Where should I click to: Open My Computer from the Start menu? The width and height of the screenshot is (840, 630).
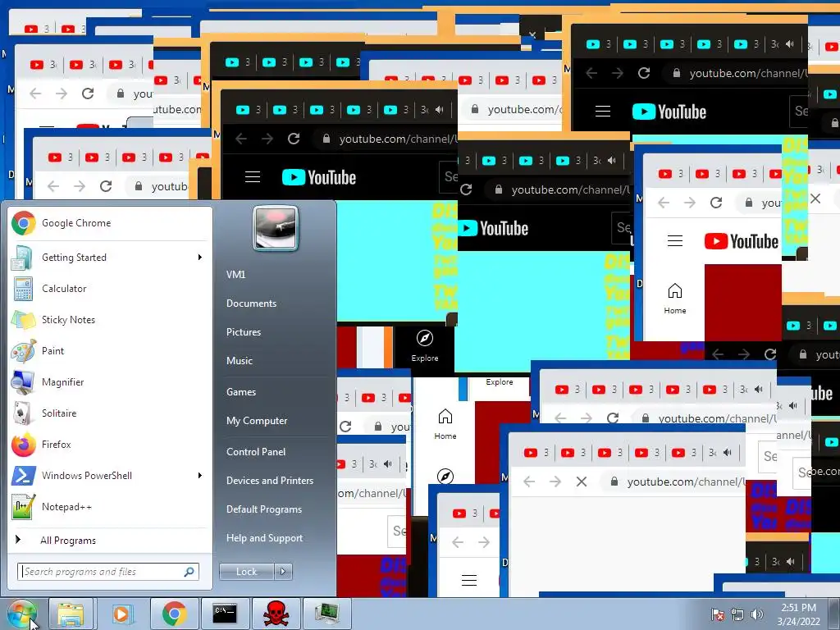point(257,421)
